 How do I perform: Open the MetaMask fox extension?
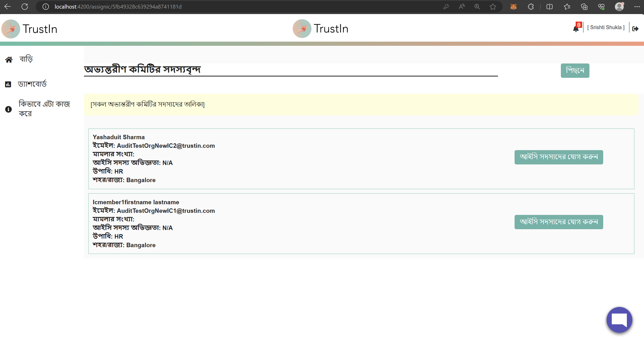pos(513,7)
